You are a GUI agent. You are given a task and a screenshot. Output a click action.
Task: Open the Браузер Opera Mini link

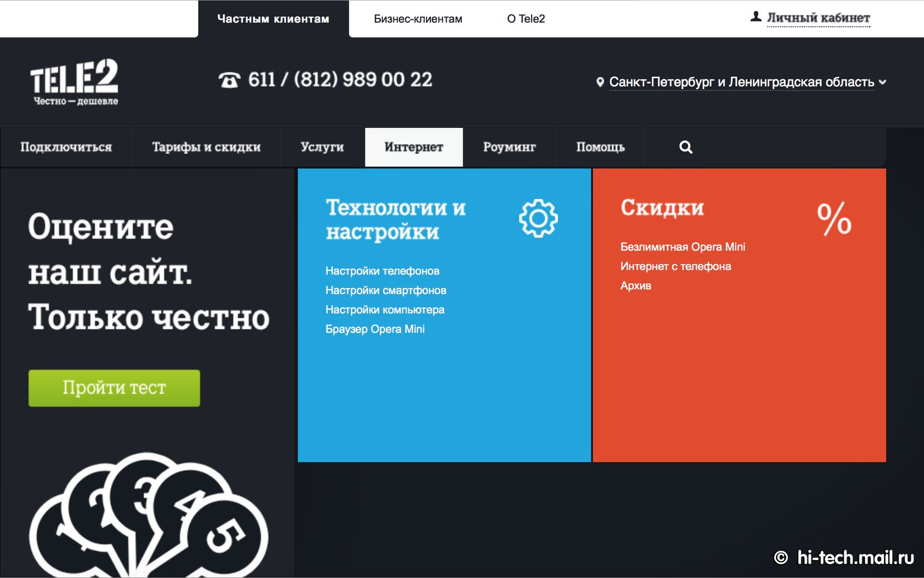[x=375, y=329]
